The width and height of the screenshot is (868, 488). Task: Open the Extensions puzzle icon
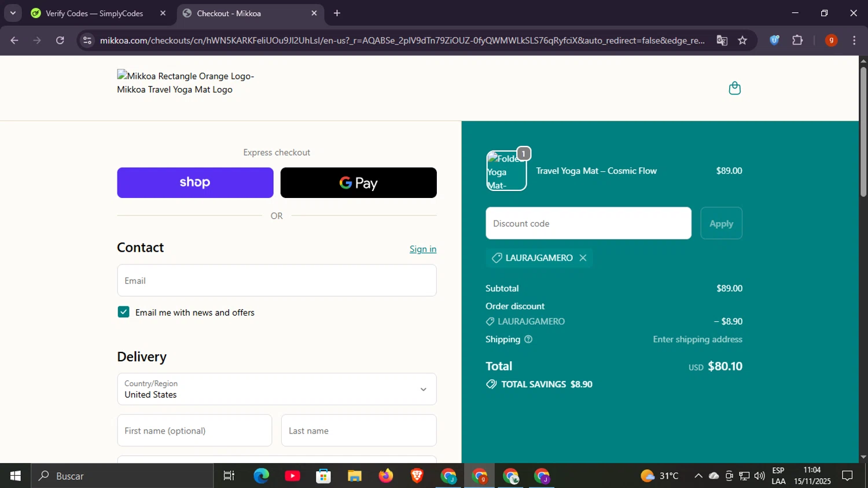(x=797, y=41)
